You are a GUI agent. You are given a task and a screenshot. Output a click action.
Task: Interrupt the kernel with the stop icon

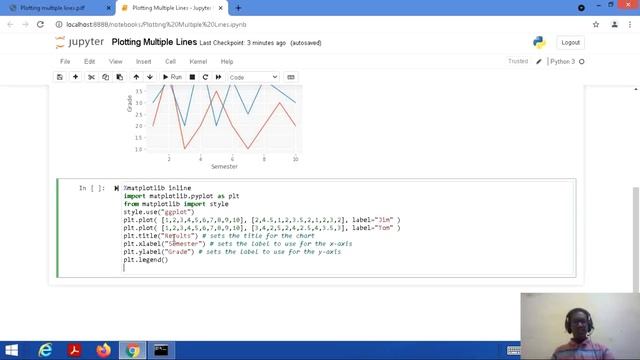click(x=192, y=77)
